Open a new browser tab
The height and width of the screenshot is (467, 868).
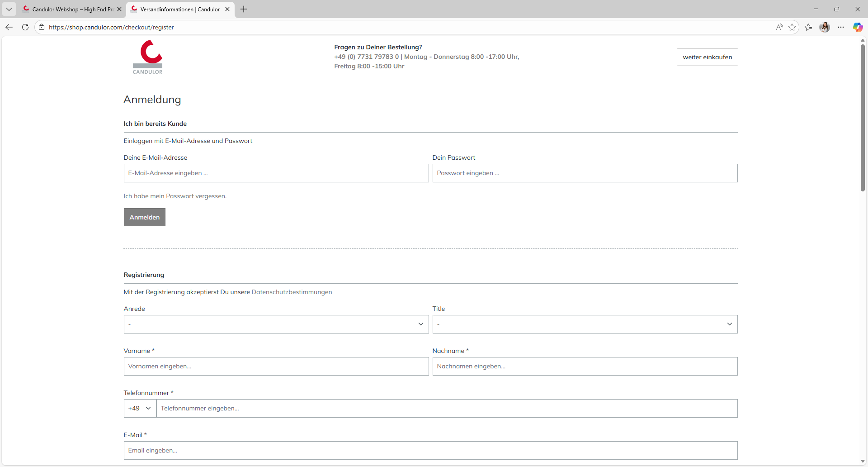[x=244, y=9]
